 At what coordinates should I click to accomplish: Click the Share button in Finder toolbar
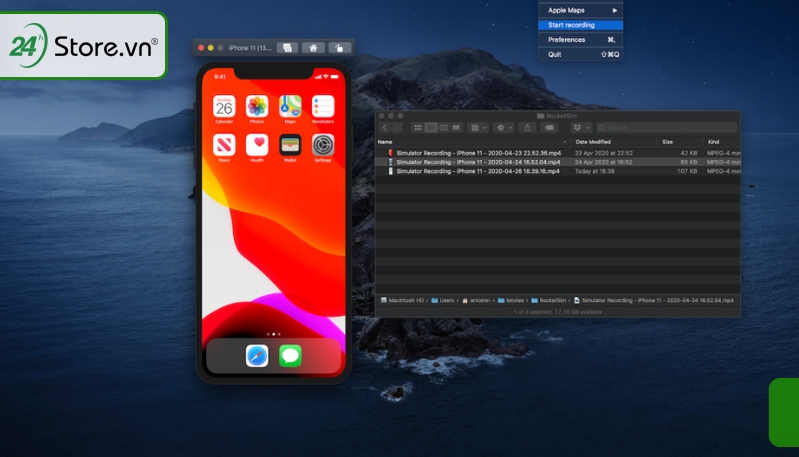pos(527,127)
